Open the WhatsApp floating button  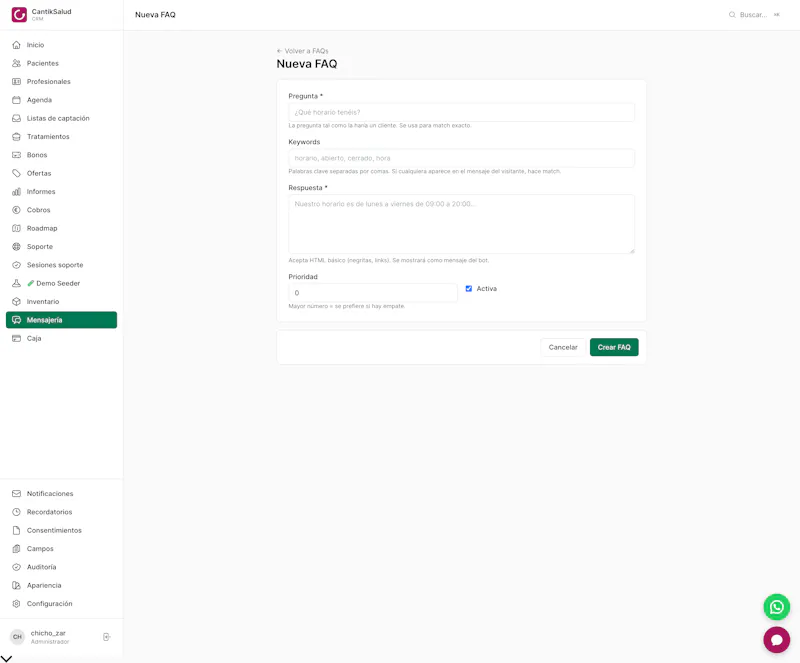(x=777, y=607)
